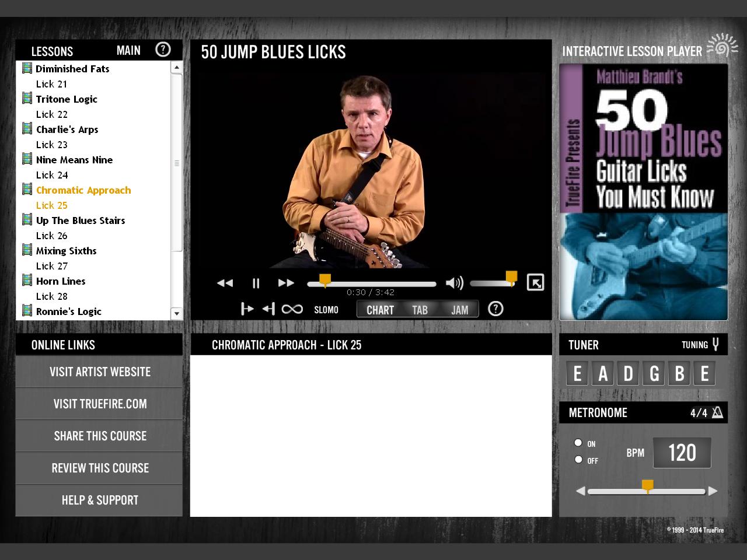
Task: Select lesson Up The Blues Stairs
Action: [81, 220]
